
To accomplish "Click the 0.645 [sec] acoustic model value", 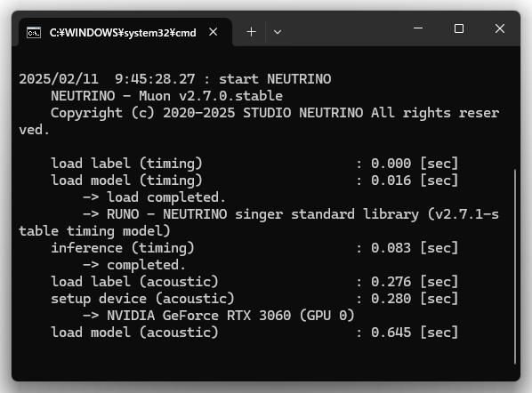I will click(x=415, y=333).
